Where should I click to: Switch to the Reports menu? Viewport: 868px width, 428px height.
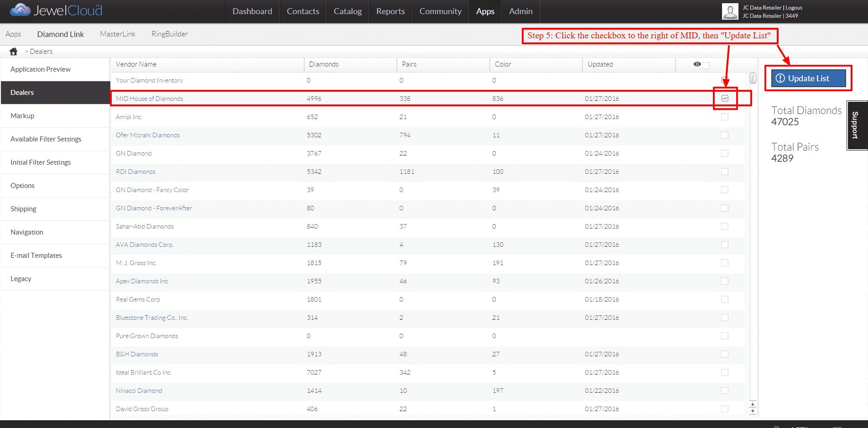pos(390,11)
